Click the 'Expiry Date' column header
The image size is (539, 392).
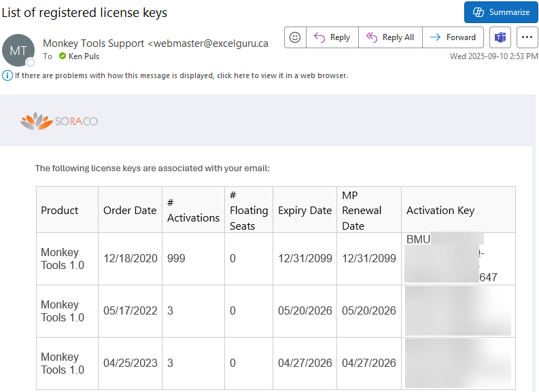pos(305,210)
